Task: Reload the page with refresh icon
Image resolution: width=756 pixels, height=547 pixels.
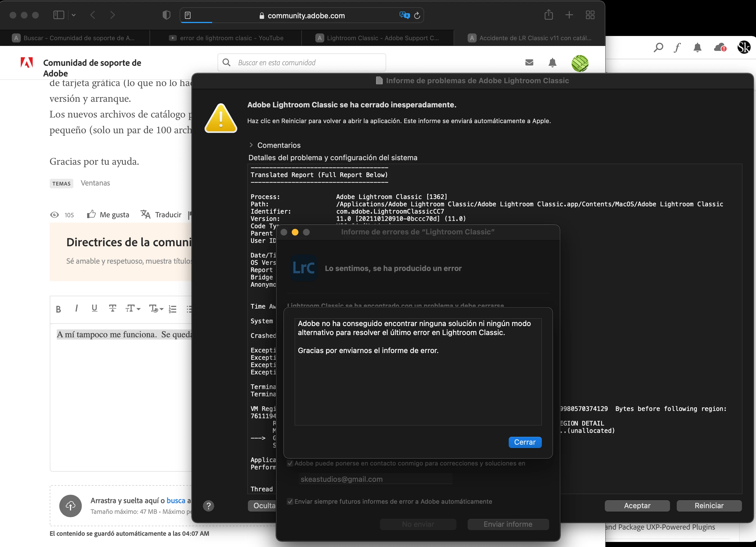Action: click(417, 15)
